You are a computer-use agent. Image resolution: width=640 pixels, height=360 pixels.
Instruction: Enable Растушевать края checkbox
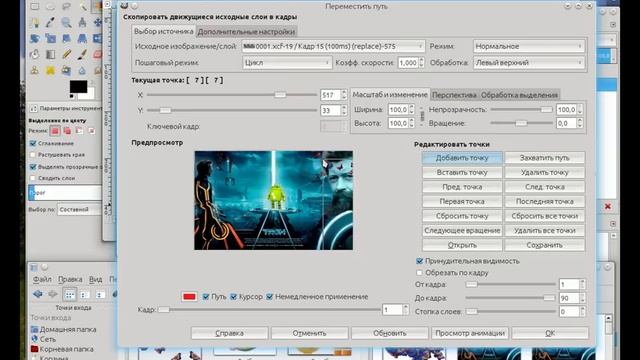pyautogui.click(x=33, y=155)
